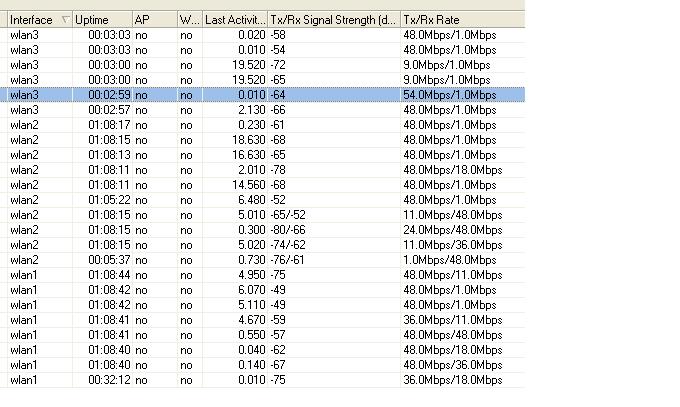Select the wlan2 row with uptime 01:08:17

262,125
